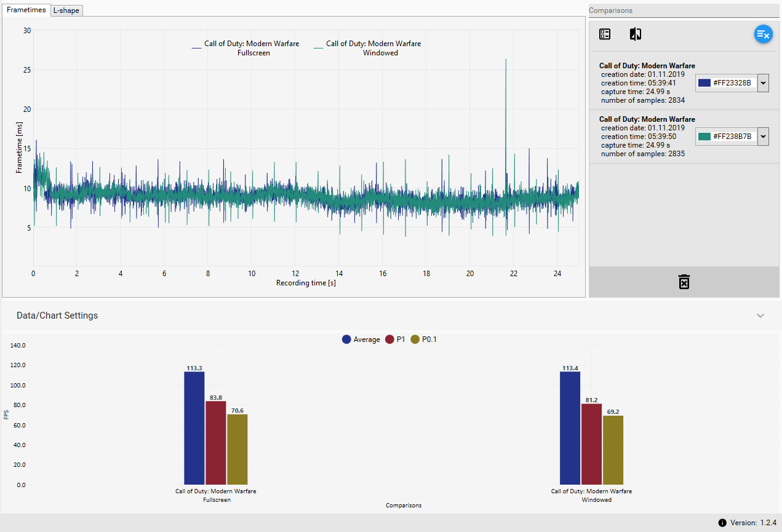The width and height of the screenshot is (782, 532).
Task: Click the trash delete icon
Action: pos(684,282)
